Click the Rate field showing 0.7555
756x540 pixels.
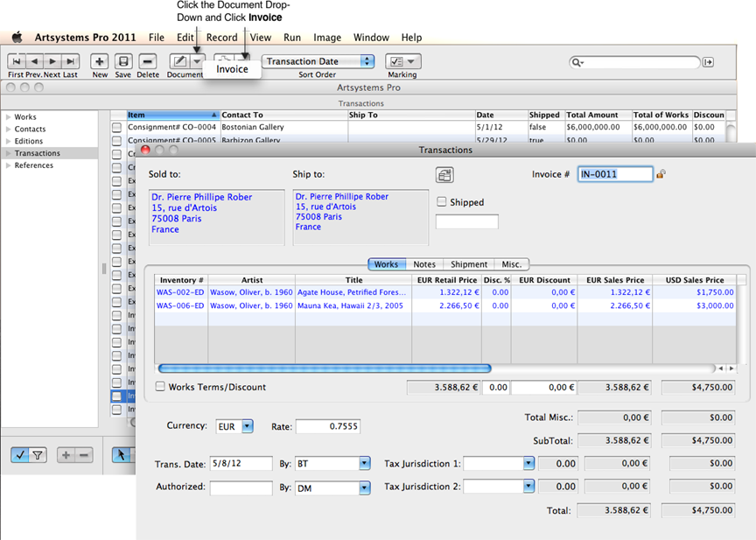point(328,426)
